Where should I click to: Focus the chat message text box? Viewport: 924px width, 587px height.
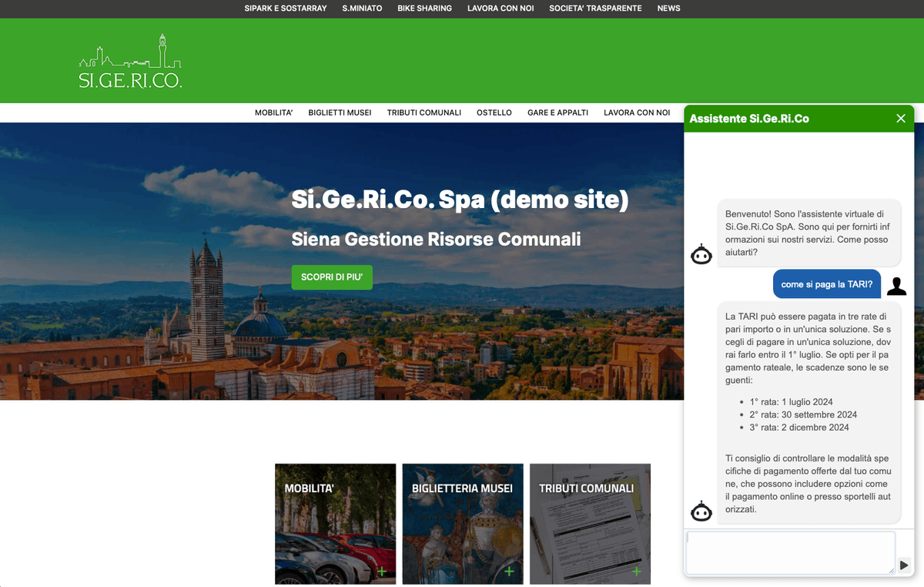coord(790,552)
